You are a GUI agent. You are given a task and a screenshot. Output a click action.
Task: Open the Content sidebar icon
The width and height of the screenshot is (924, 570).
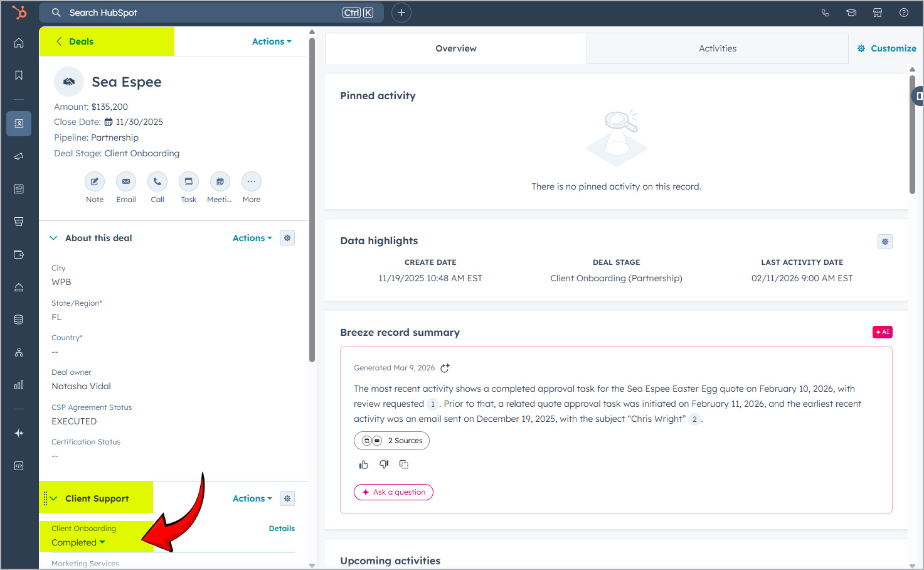point(19,189)
